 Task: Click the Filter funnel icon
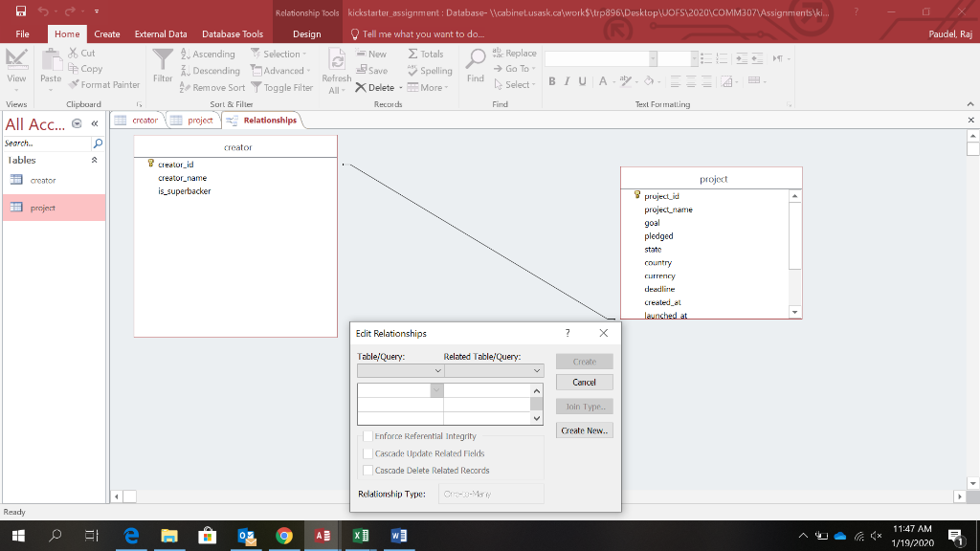(x=163, y=60)
